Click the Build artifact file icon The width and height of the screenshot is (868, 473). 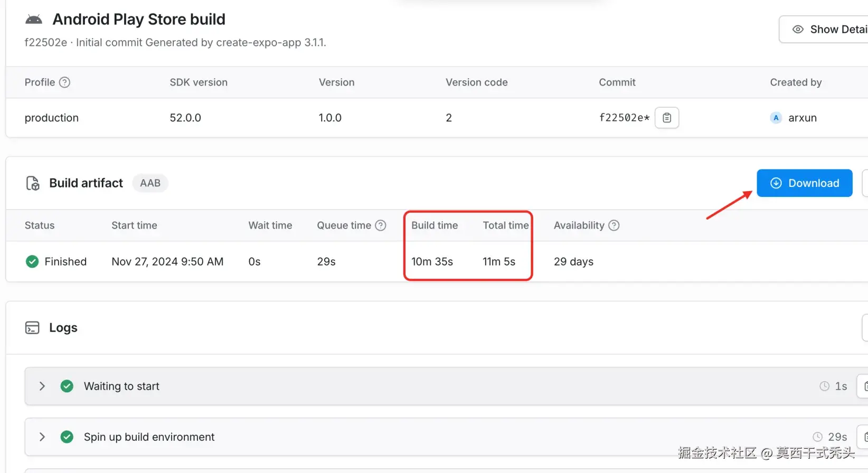tap(33, 183)
